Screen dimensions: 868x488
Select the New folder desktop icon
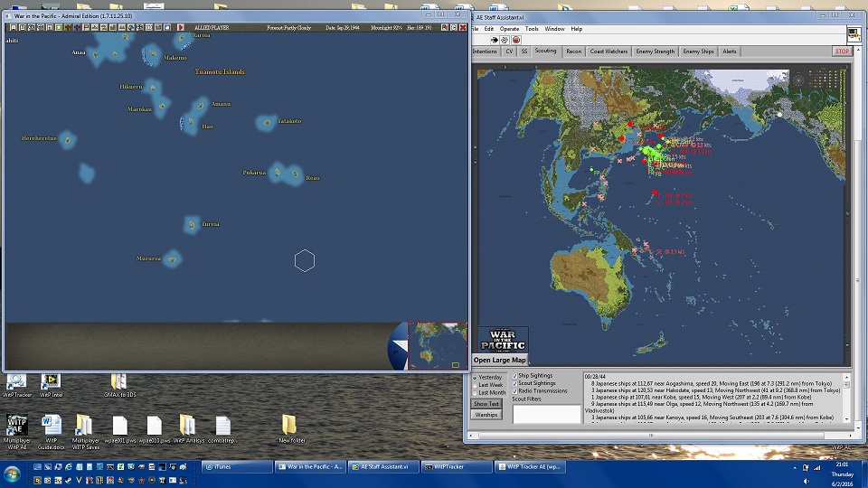(x=291, y=429)
